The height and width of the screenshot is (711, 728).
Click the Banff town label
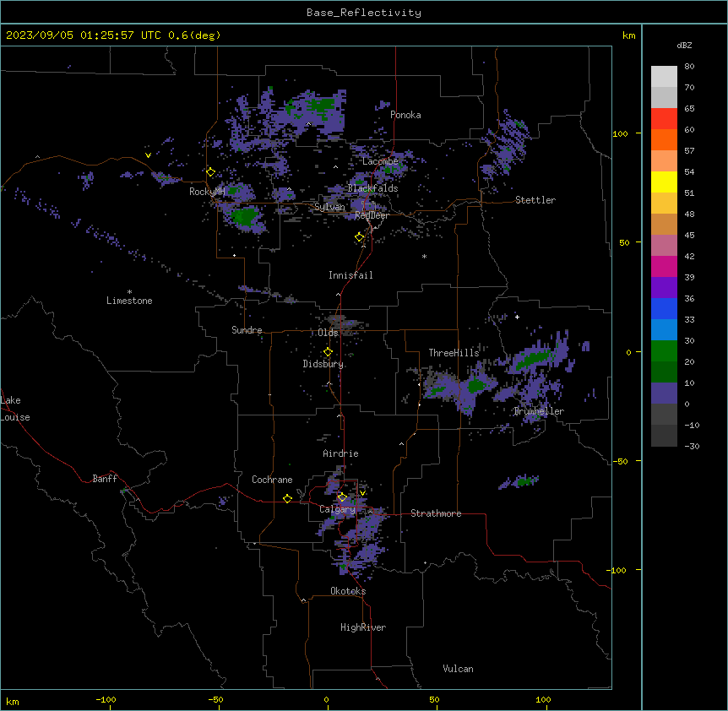pyautogui.click(x=105, y=479)
